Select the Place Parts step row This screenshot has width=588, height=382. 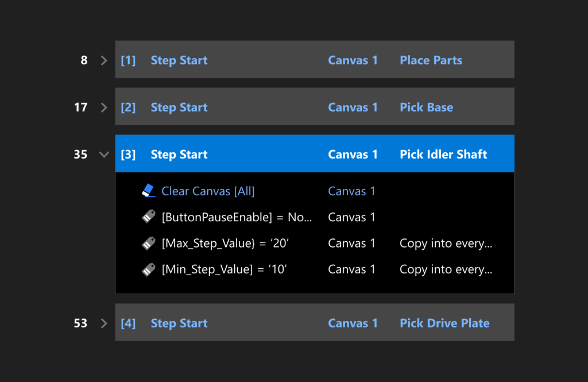coord(431,60)
